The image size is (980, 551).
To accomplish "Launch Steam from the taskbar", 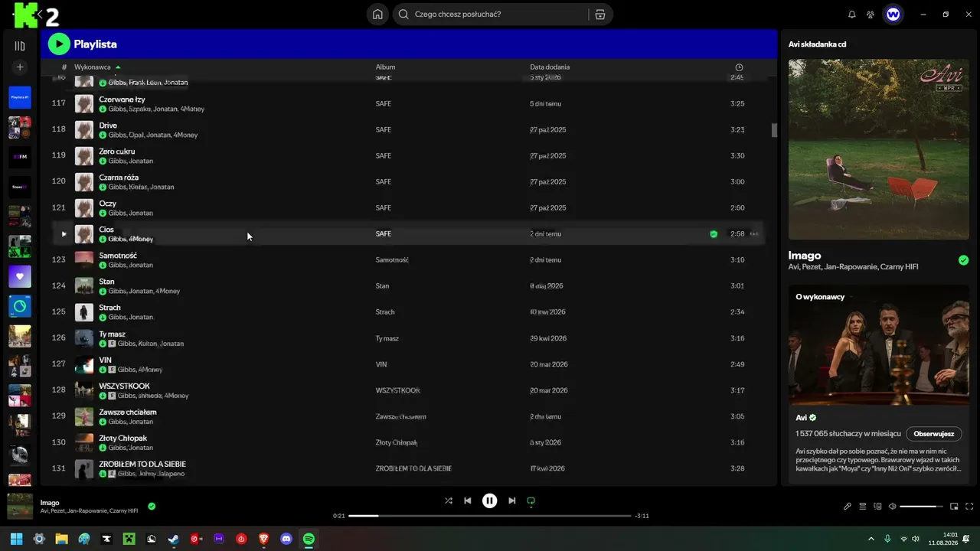I will 174,539.
